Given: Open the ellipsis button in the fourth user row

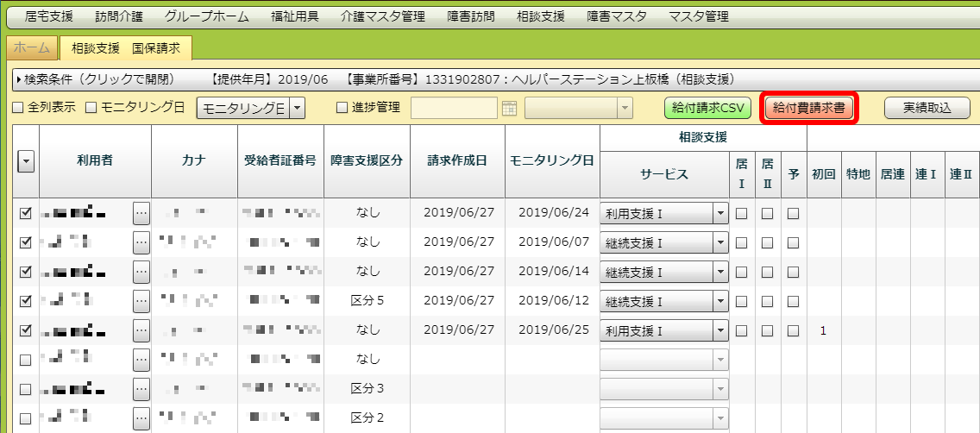Looking at the screenshot, I should point(141,301).
